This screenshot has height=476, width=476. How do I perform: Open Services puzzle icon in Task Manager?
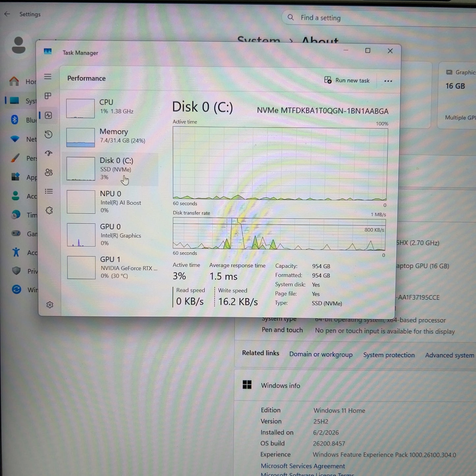(x=49, y=210)
